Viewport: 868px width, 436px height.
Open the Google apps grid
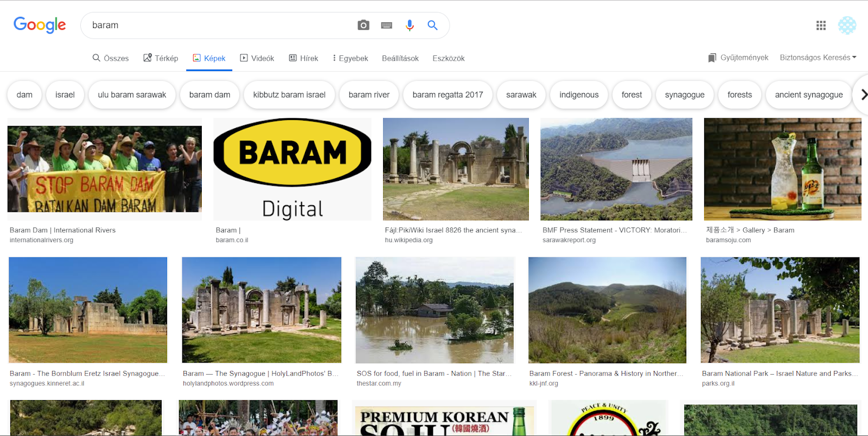click(821, 25)
